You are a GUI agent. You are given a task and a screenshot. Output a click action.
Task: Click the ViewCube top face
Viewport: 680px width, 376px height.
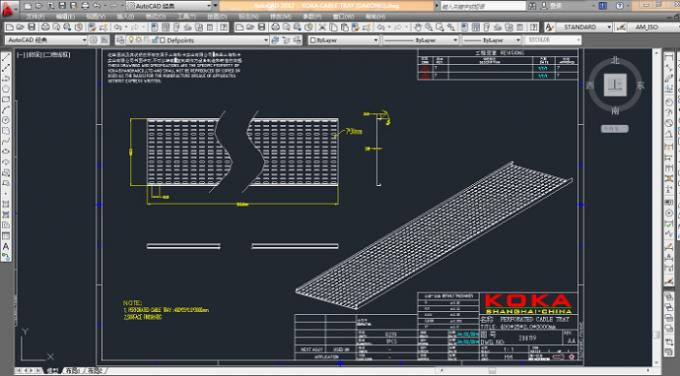[x=615, y=85]
